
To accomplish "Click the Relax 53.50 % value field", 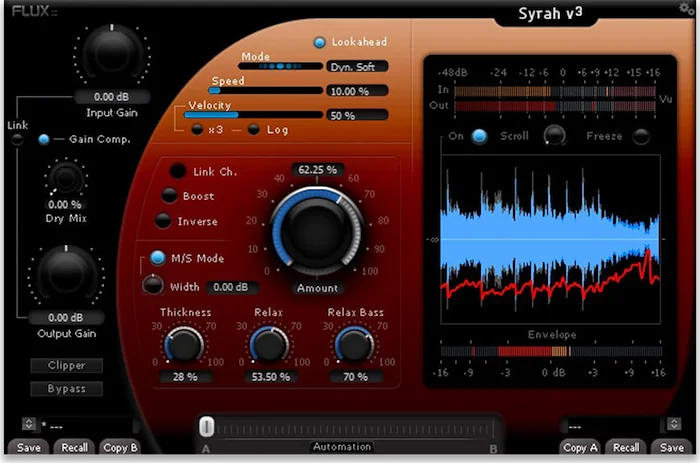I will point(271,376).
